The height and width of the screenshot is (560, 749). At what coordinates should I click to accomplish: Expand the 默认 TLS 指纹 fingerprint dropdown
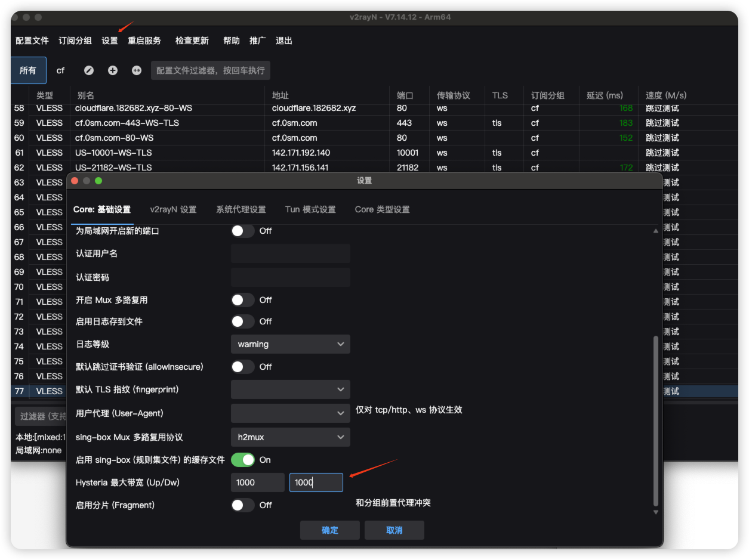click(290, 389)
